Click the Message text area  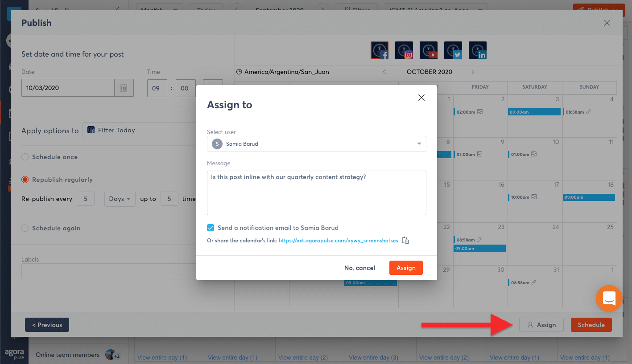point(316,192)
